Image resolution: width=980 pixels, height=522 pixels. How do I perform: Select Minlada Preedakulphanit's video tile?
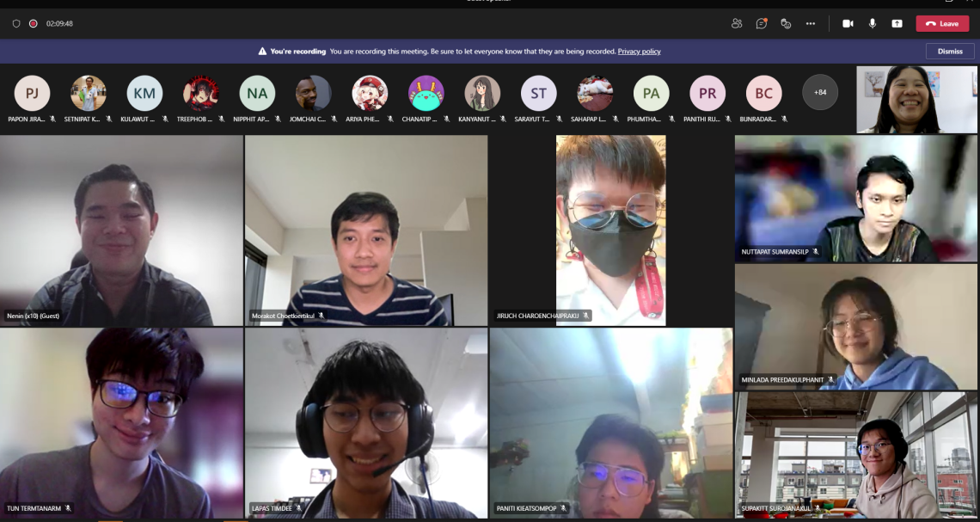(855, 327)
